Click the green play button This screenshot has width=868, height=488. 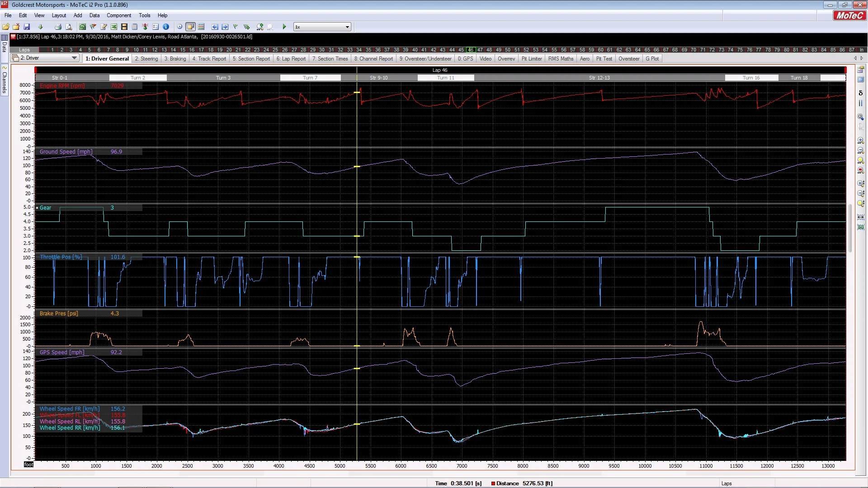[x=284, y=27]
